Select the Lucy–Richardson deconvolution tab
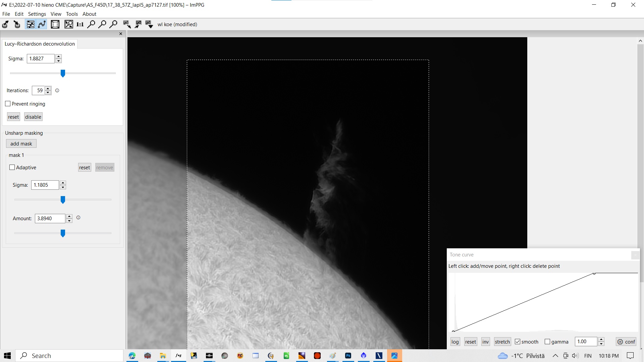This screenshot has height=362, width=644. coord(40,44)
